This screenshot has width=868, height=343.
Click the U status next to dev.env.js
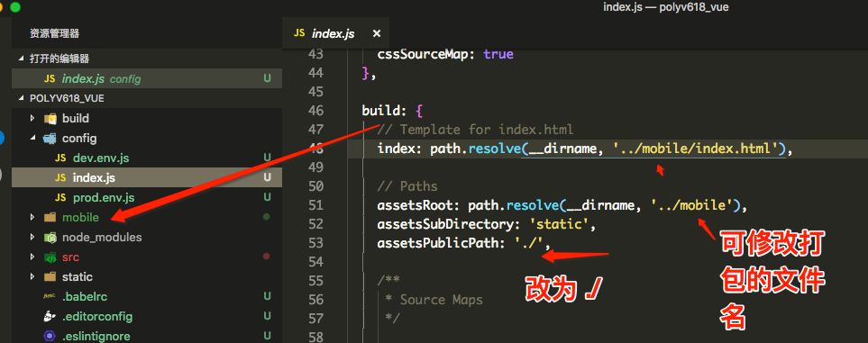267,158
